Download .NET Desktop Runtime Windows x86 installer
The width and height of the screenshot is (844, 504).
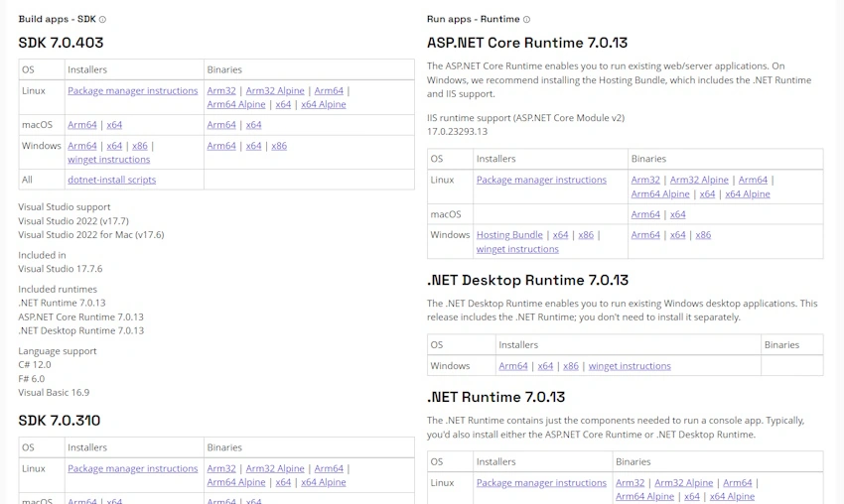pyautogui.click(x=571, y=366)
